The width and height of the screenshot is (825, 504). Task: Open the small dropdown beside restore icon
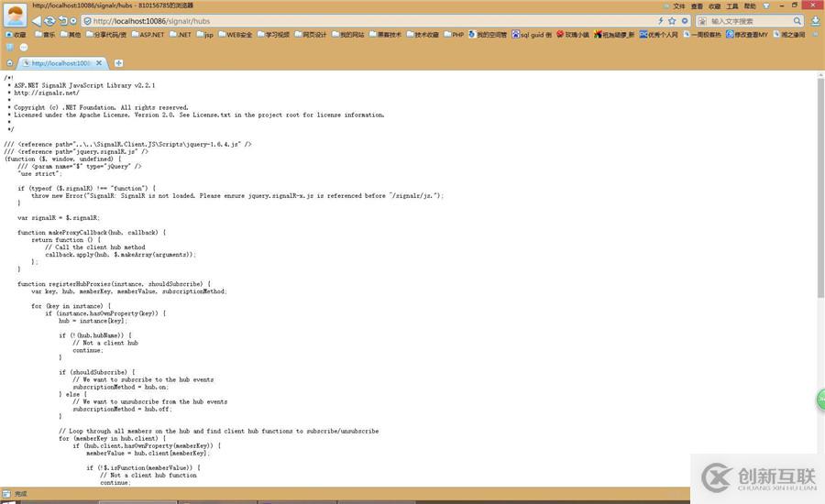[x=73, y=21]
